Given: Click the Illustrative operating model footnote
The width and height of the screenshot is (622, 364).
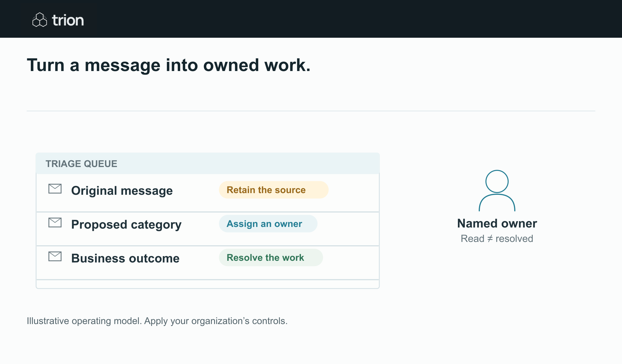Looking at the screenshot, I should (x=157, y=321).
